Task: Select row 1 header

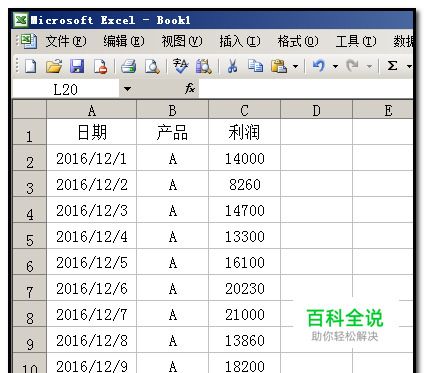Action: (x=29, y=132)
